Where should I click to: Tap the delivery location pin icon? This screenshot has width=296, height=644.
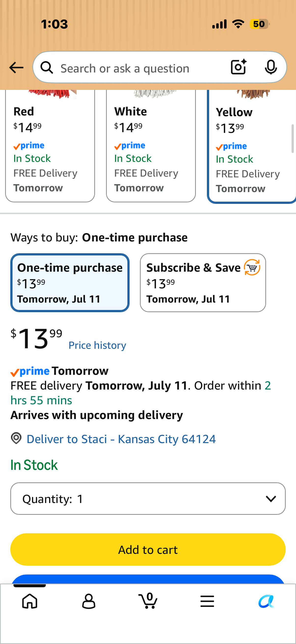point(16,438)
